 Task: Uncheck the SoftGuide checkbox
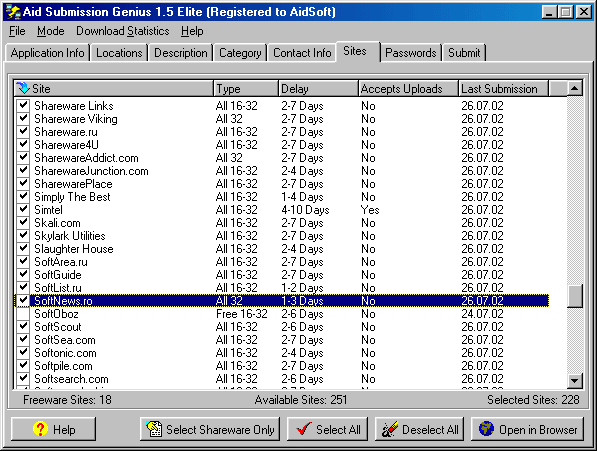pos(24,274)
